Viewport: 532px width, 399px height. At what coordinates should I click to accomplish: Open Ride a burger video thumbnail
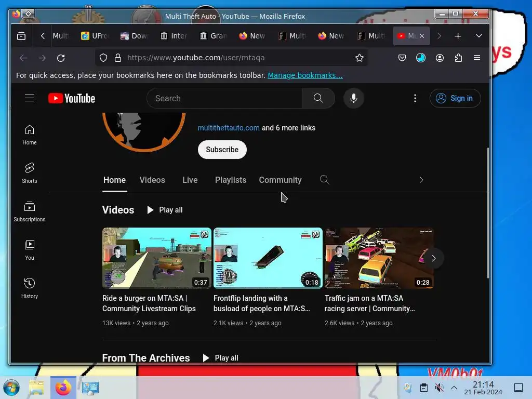tap(157, 258)
